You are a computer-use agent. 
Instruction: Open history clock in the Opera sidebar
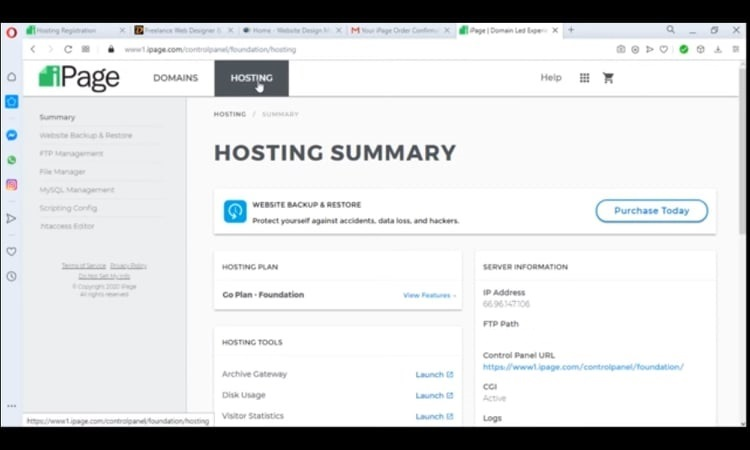[11, 276]
